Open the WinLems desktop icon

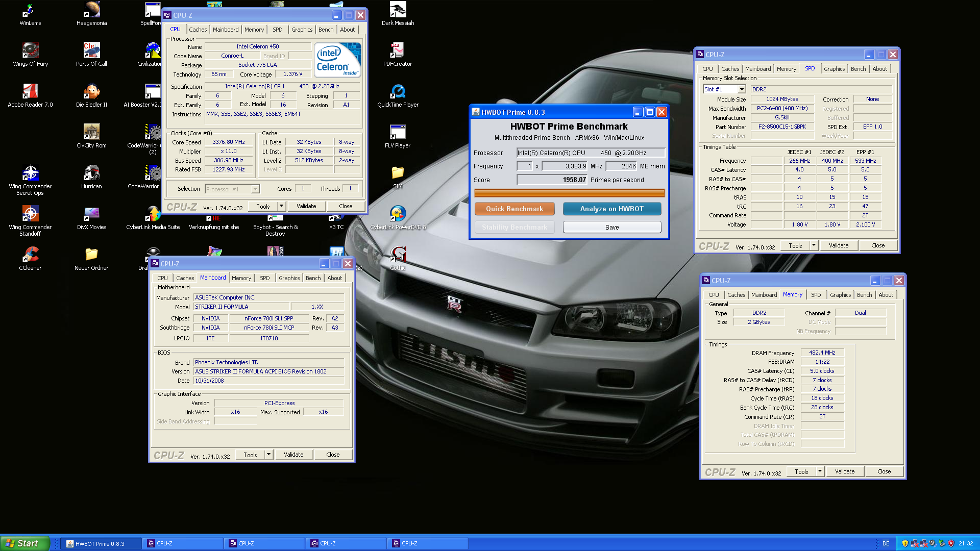coord(30,14)
